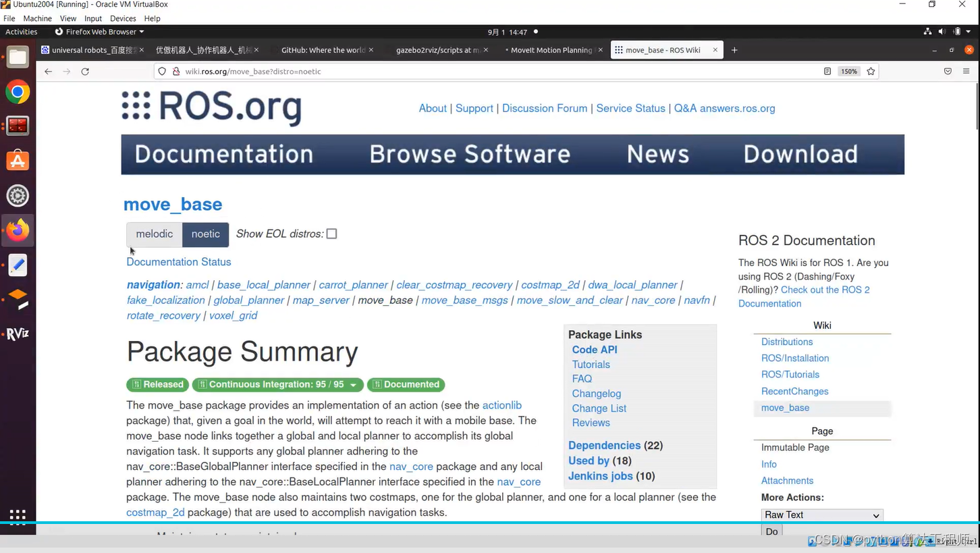Open the Browse Software nav section
This screenshot has height=553, width=980.
tap(470, 154)
